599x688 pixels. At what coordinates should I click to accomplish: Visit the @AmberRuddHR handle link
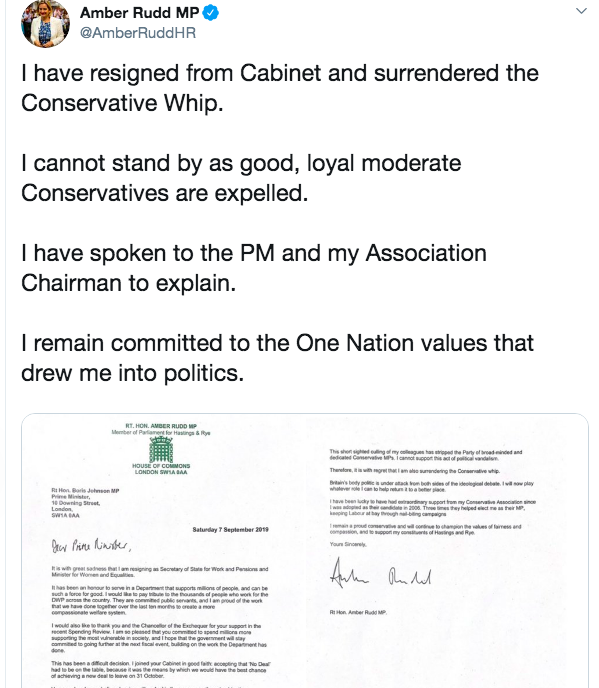click(138, 33)
